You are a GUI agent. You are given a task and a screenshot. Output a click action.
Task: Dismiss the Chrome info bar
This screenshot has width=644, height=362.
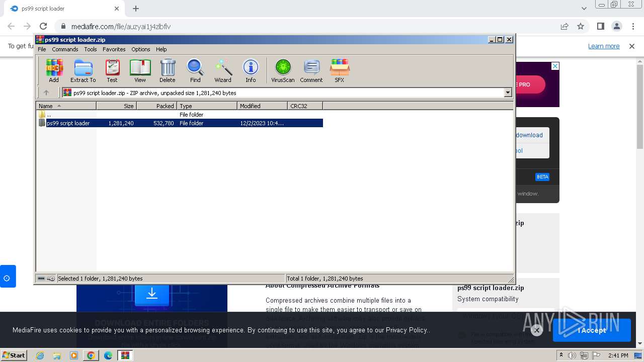tap(632, 46)
